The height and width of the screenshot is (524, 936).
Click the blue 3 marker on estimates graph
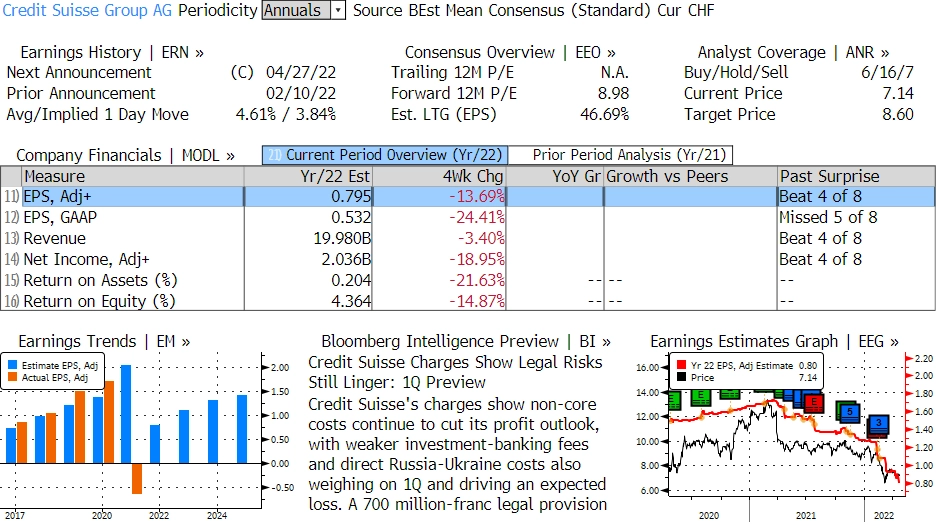click(x=878, y=423)
